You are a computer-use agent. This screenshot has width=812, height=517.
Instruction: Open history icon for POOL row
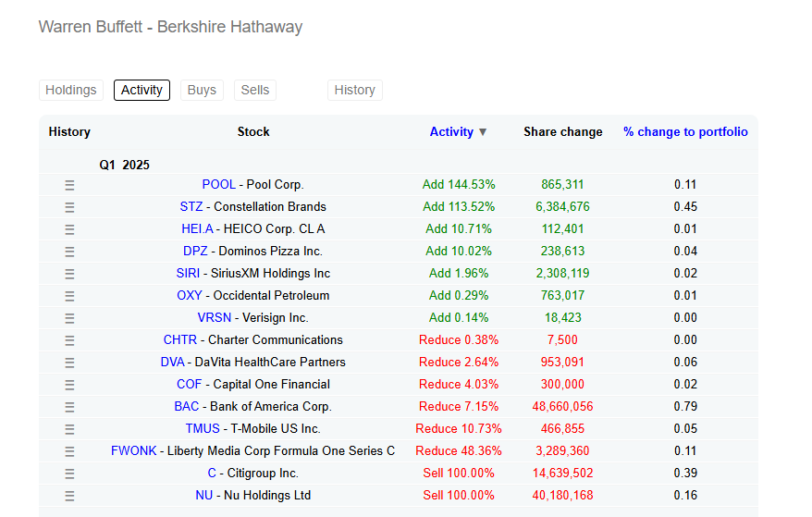[x=69, y=185]
